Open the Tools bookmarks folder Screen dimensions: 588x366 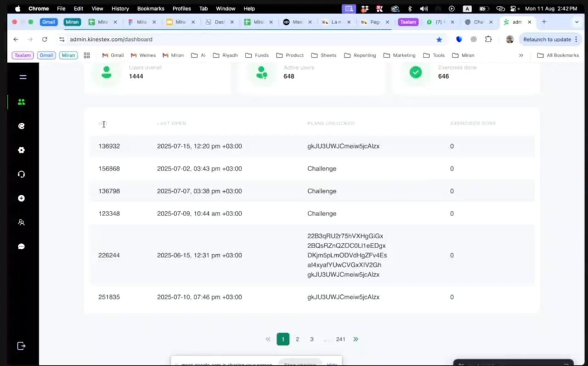click(x=434, y=55)
